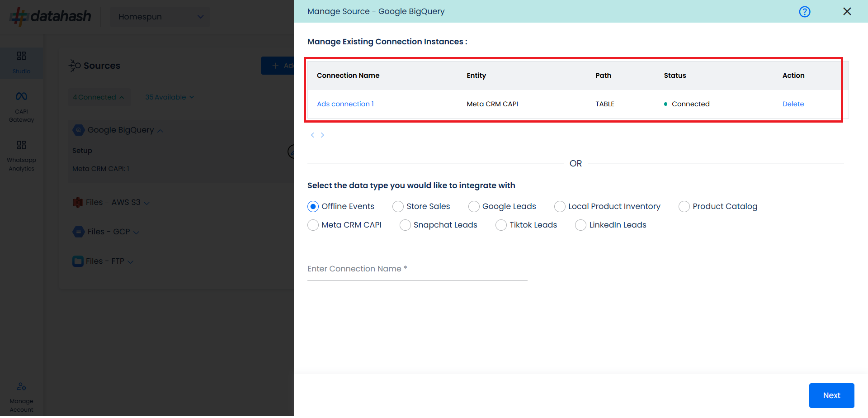Delete the Ads connection 1 instance
This screenshot has height=418, width=868.
(x=793, y=104)
